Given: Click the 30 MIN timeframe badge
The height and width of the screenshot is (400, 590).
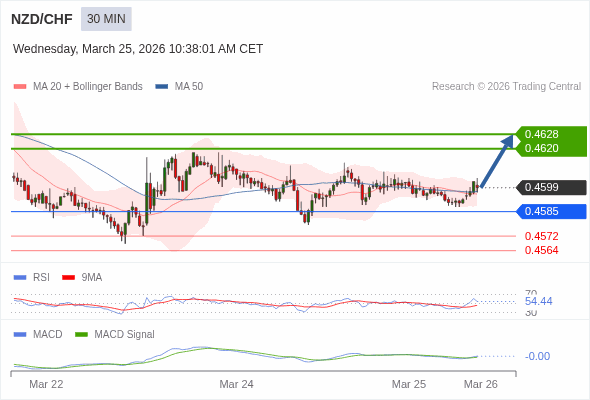Looking at the screenshot, I should point(106,19).
